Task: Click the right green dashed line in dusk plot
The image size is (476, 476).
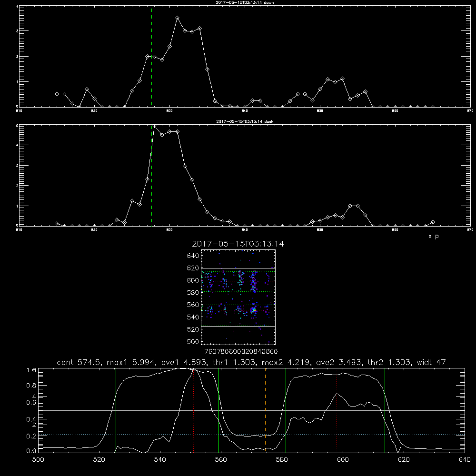Action: click(263, 175)
